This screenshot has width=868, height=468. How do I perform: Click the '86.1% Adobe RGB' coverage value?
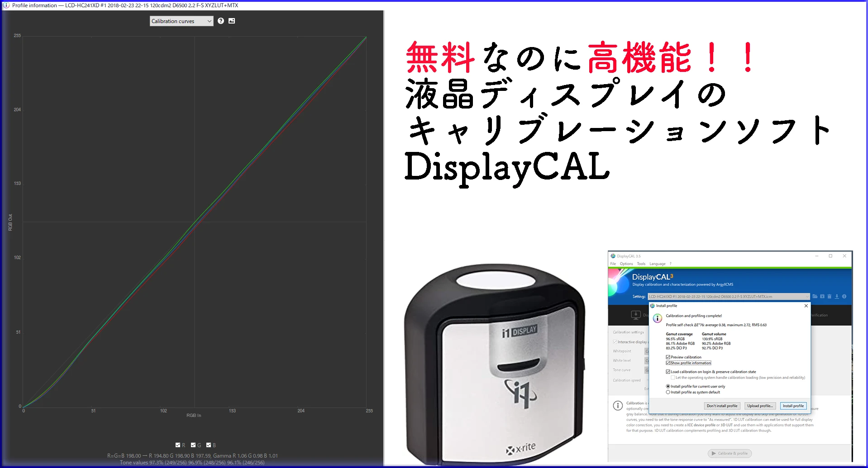(x=680, y=343)
